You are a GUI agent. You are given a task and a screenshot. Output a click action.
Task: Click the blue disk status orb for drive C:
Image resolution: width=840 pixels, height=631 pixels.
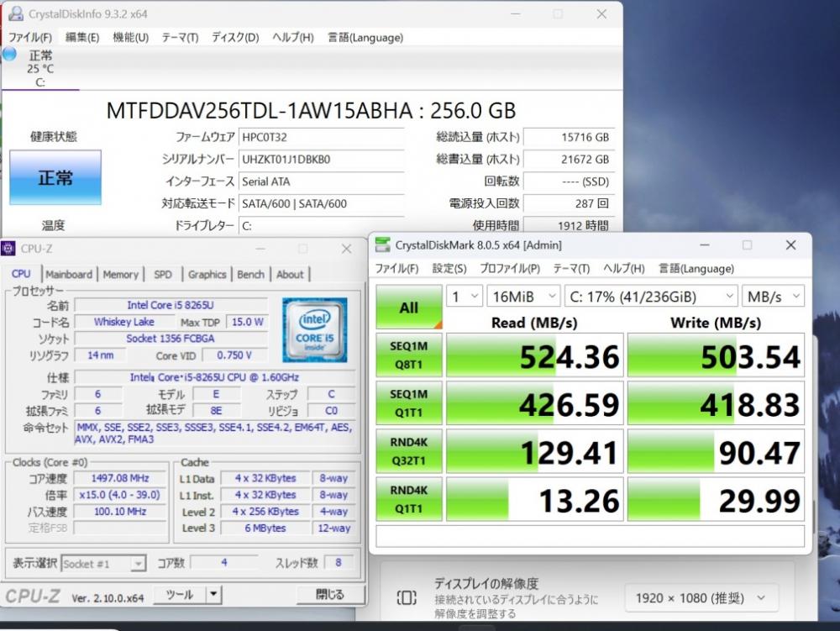pos(9,55)
